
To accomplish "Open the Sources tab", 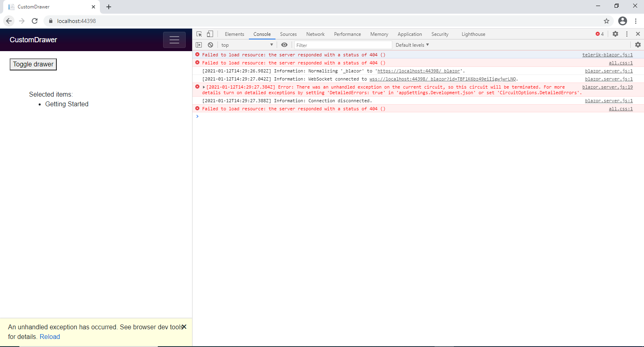I will [x=288, y=34].
